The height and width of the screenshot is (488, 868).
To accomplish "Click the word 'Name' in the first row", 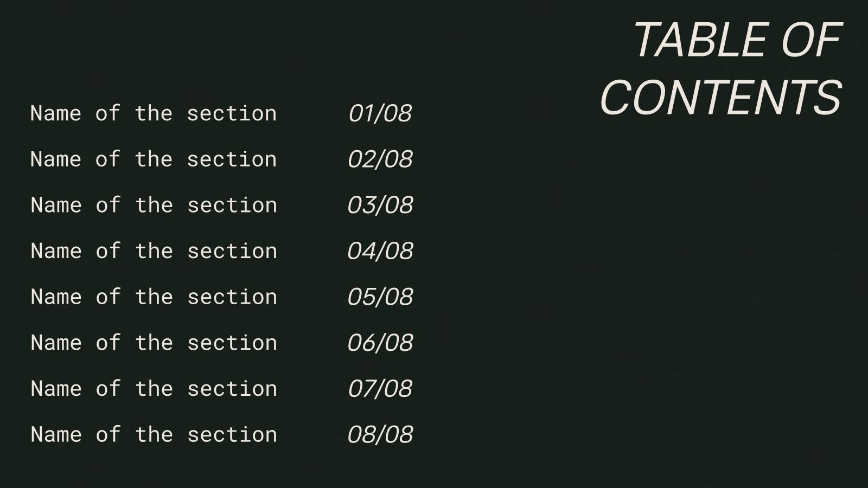I will [55, 113].
